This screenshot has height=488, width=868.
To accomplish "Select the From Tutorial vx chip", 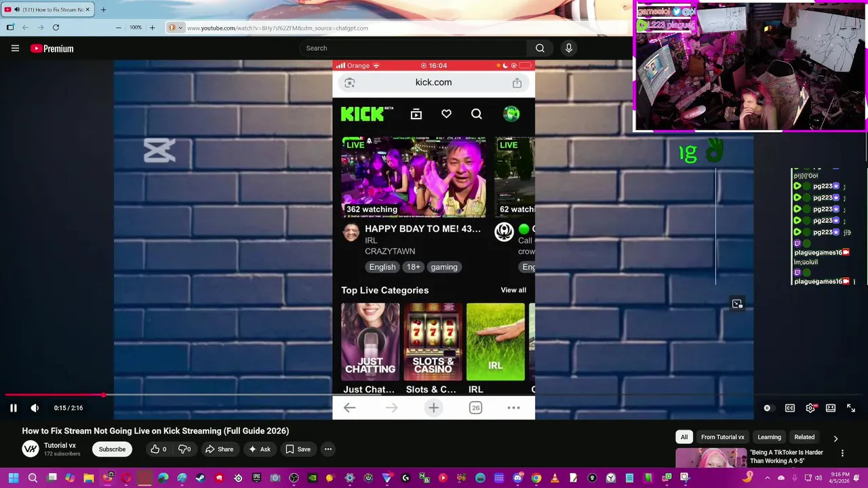I will [723, 437].
